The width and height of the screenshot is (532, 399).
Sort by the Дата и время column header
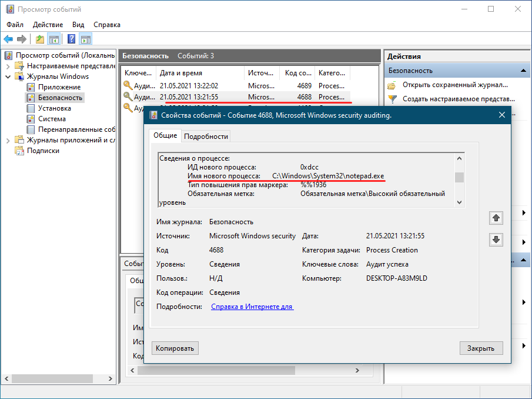pyautogui.click(x=200, y=73)
